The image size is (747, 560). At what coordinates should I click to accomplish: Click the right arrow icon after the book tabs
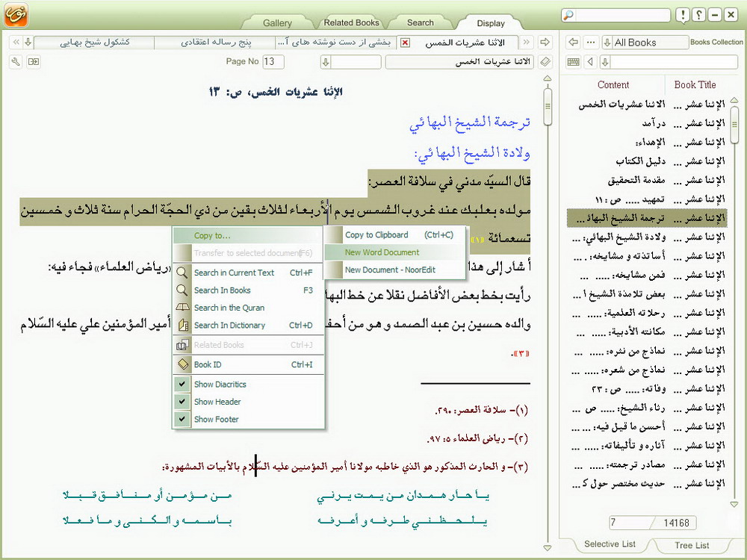545,43
